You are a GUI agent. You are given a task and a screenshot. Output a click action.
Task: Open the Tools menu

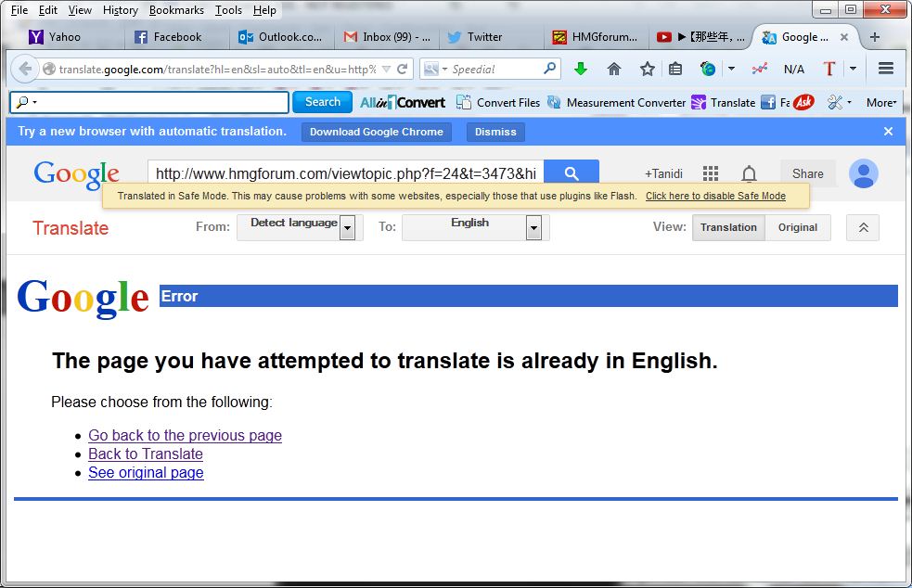click(228, 10)
